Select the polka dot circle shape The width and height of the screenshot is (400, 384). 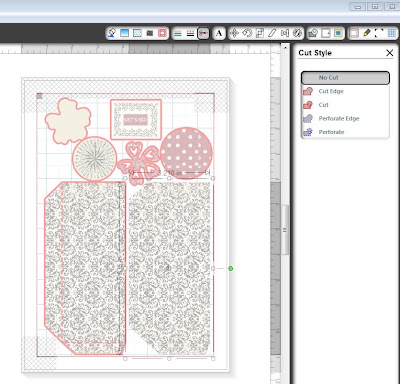pyautogui.click(x=186, y=153)
